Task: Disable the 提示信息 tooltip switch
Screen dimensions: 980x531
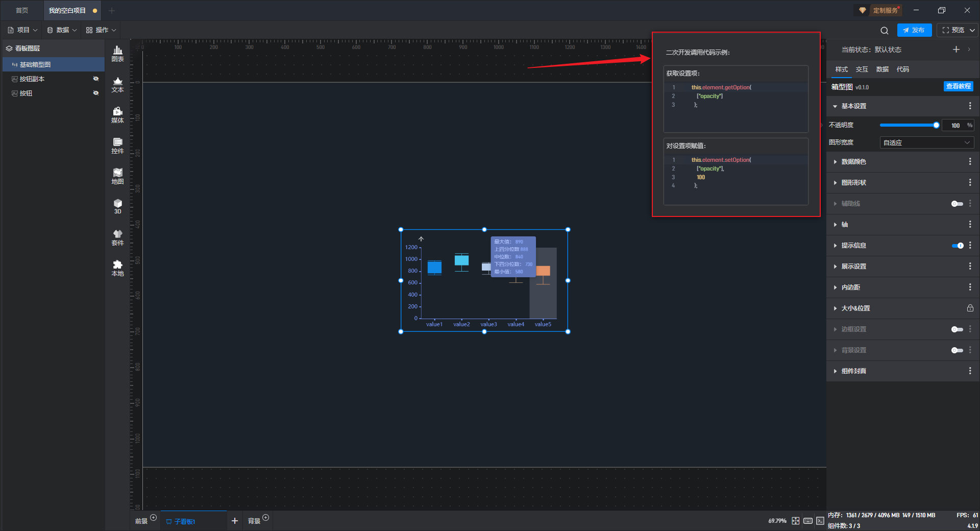Action: (957, 246)
